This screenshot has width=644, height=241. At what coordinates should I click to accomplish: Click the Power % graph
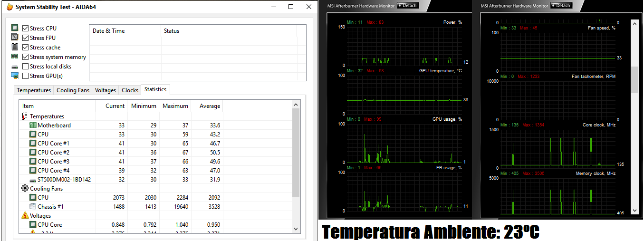click(404, 46)
